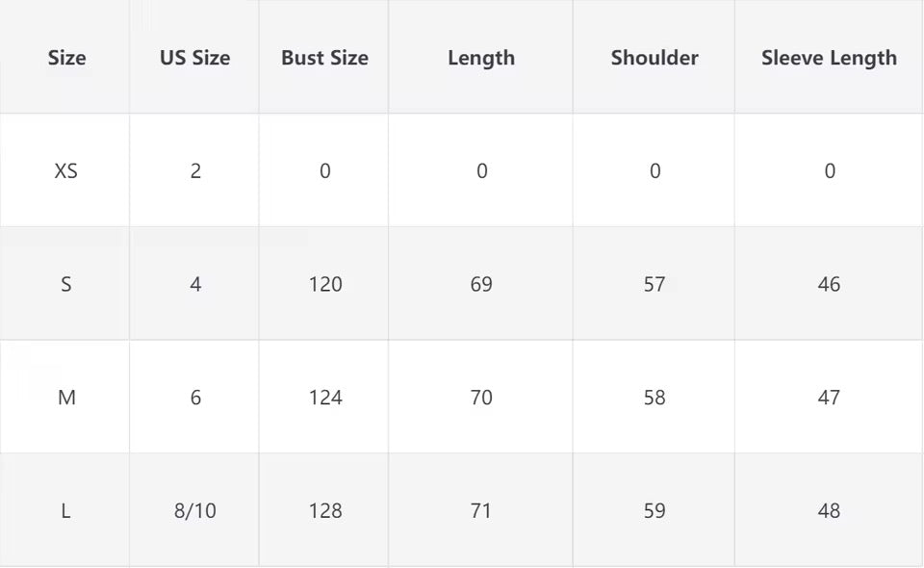Click the Length column header
This screenshot has width=924, height=568.
(x=481, y=58)
